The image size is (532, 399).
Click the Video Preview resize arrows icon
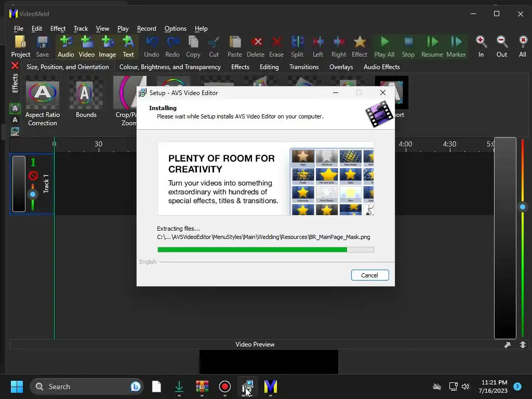click(x=523, y=345)
